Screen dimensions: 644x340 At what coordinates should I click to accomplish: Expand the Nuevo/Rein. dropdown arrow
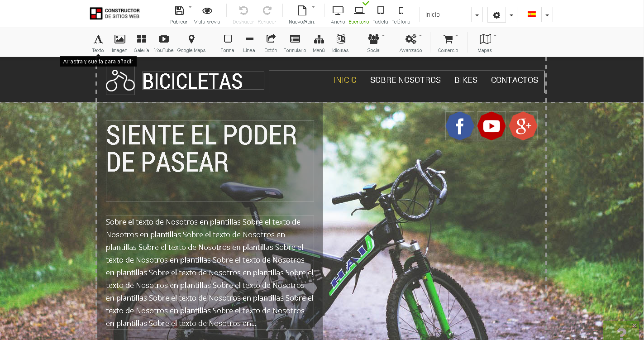click(313, 7)
